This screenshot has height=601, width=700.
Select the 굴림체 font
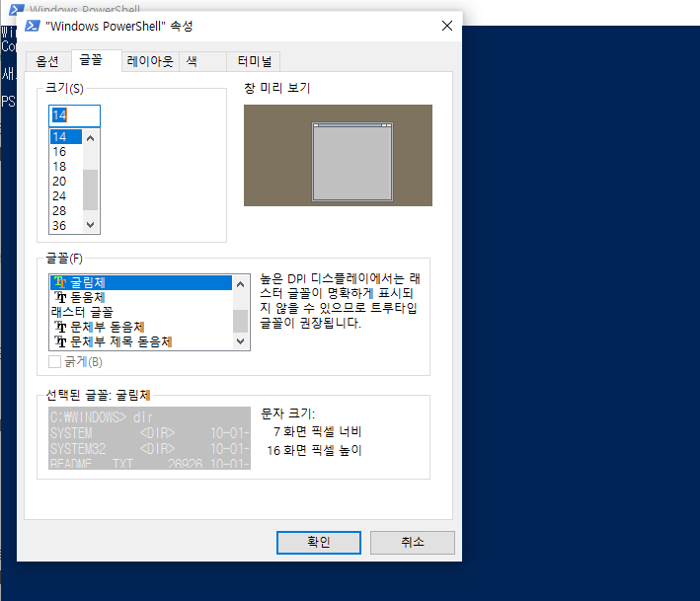pyautogui.click(x=141, y=282)
